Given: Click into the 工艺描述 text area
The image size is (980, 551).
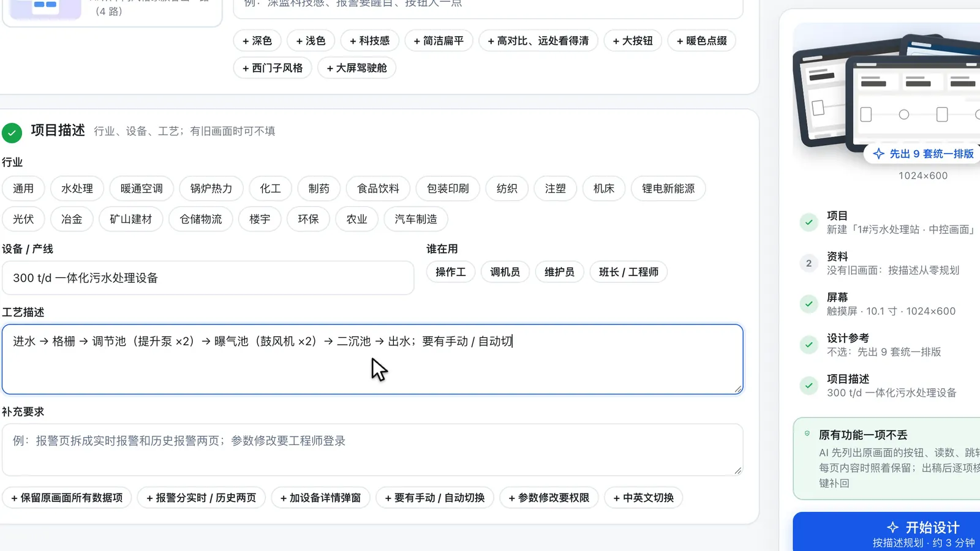Looking at the screenshot, I should click(x=372, y=359).
